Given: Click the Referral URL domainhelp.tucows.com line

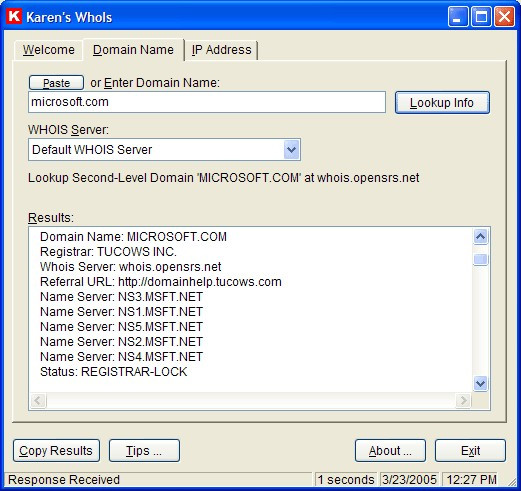Looking at the screenshot, I should [x=161, y=282].
